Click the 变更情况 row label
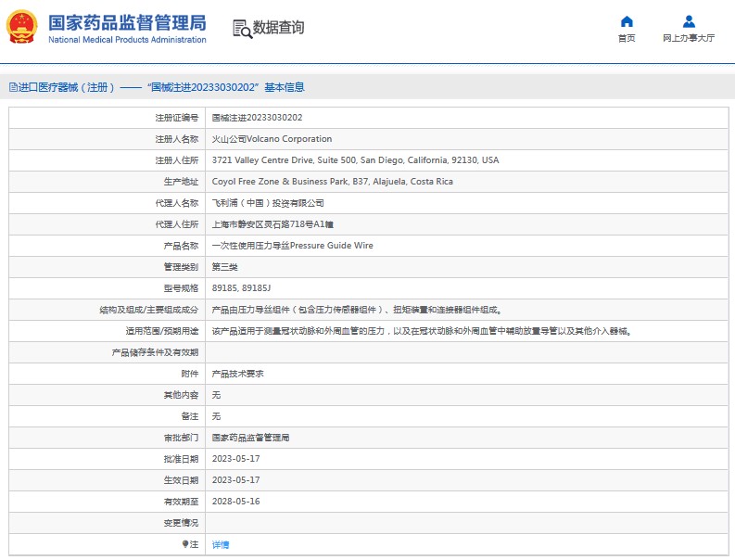Image resolution: width=735 pixels, height=560 pixels. coord(181,523)
